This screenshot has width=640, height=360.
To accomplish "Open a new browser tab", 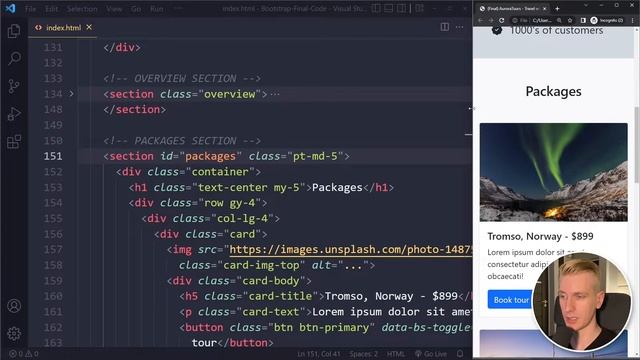I will (x=557, y=8).
